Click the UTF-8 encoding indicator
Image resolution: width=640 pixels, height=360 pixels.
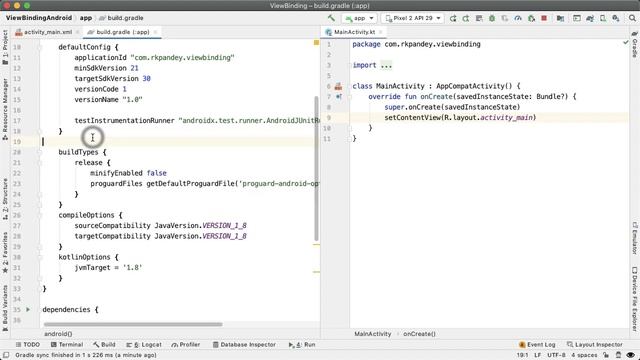point(556,355)
